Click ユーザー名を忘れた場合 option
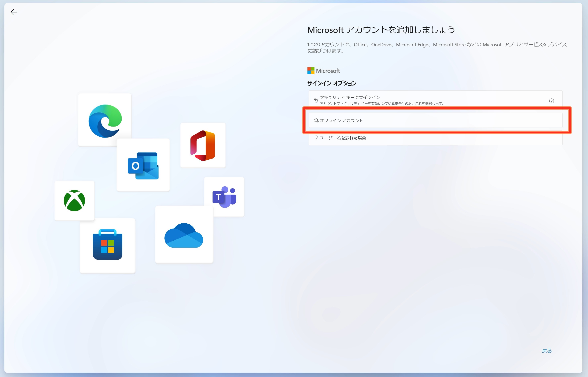 pos(343,138)
